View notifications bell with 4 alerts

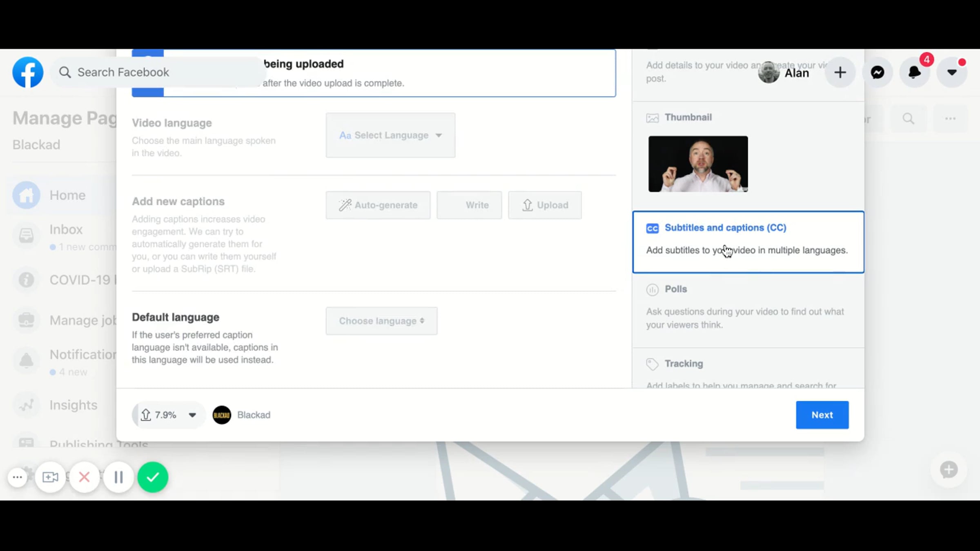pos(915,73)
